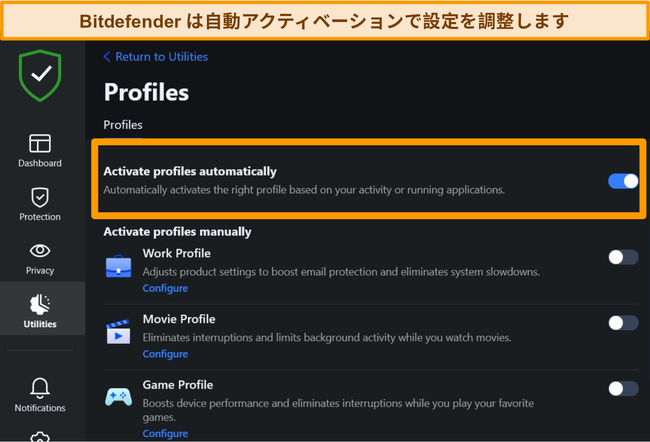Click the Notifications label in sidebar
650x442 pixels.
point(40,408)
